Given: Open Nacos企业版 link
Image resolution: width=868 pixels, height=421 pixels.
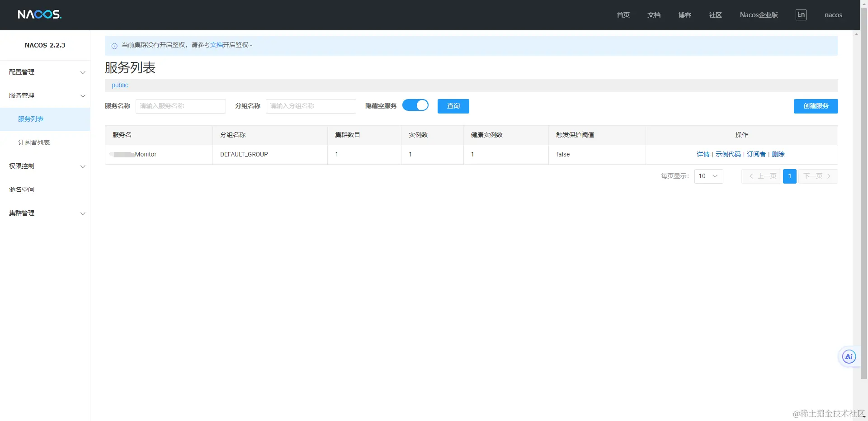Looking at the screenshot, I should pos(759,15).
